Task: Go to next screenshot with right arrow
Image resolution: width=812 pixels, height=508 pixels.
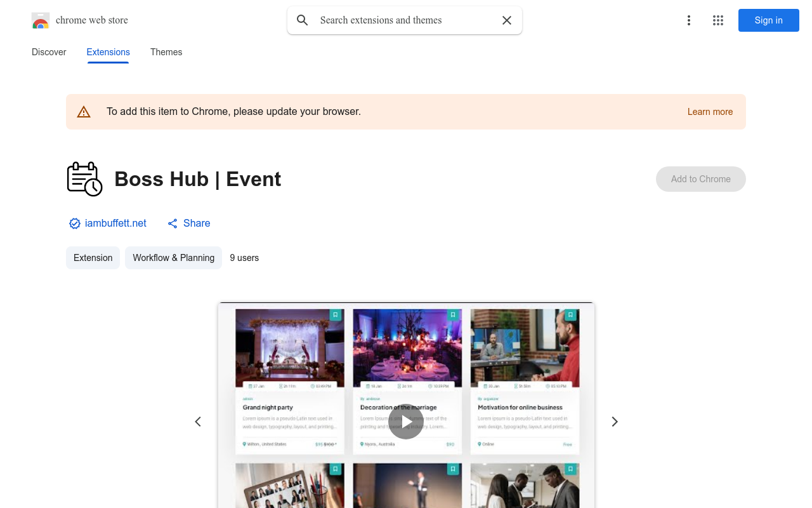Action: 614,422
